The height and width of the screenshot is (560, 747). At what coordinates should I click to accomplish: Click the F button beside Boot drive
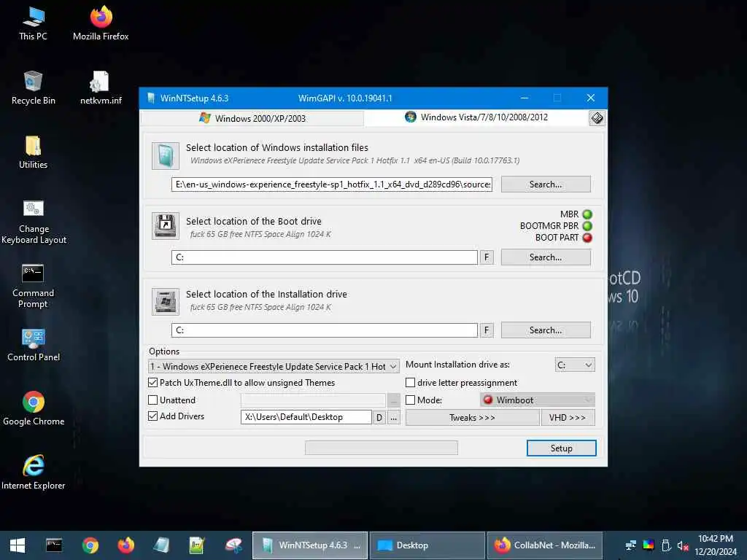point(487,257)
